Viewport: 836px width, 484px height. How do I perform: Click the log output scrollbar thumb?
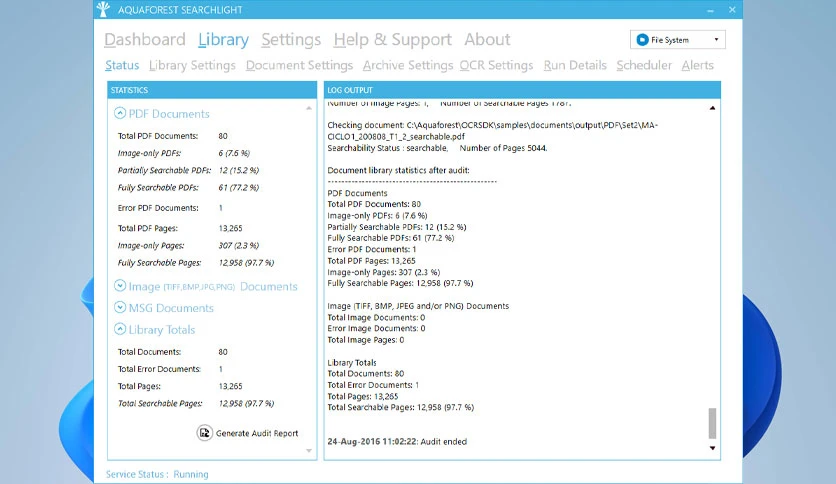tap(712, 423)
